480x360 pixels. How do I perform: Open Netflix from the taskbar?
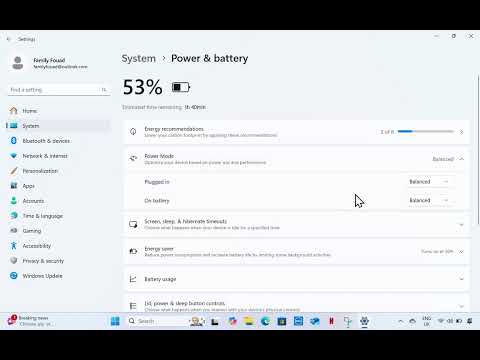point(332,321)
